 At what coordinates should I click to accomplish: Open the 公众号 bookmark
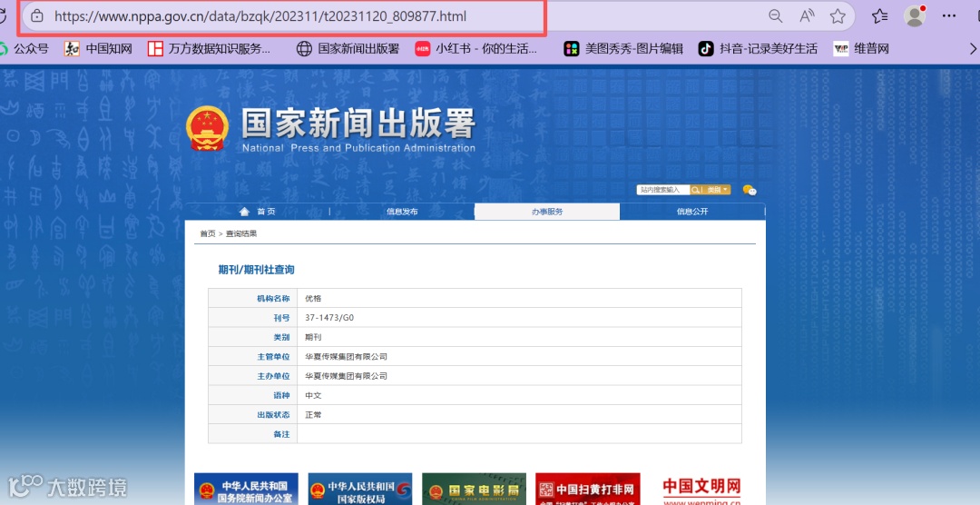click(24, 49)
